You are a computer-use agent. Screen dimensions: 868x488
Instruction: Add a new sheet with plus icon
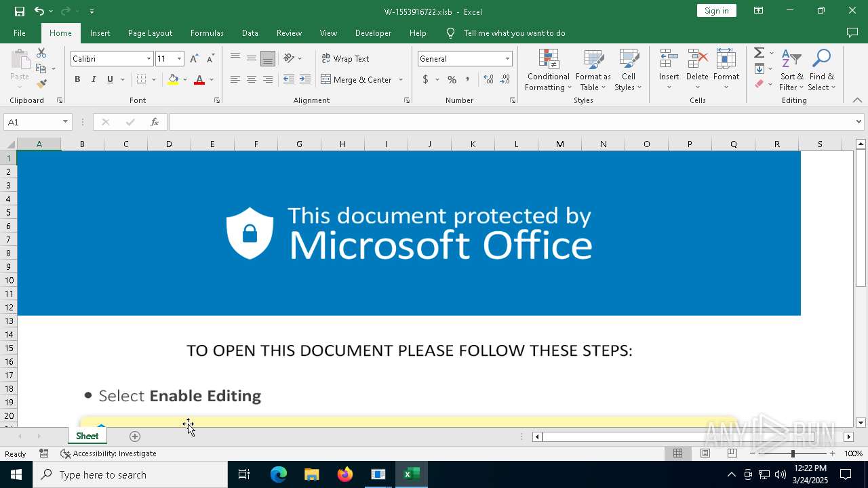tap(135, 436)
